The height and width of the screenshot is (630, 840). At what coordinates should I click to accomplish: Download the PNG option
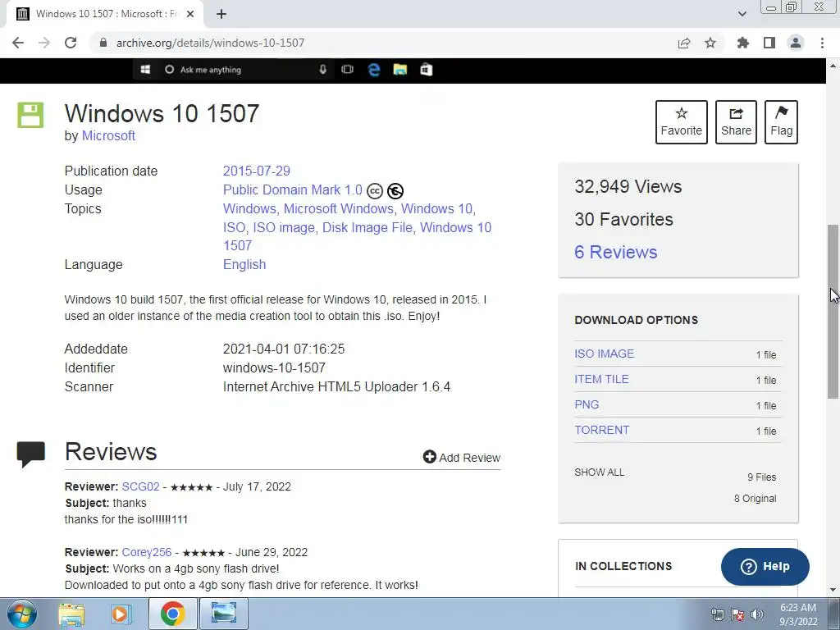[x=587, y=404]
